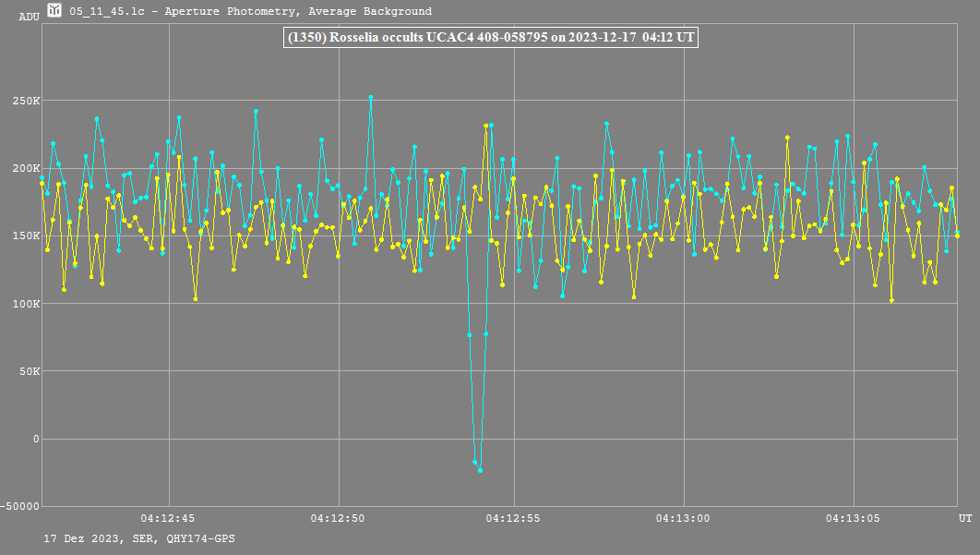Click the 04:12:45 time axis label
Viewport: 980px width, 555px height.
(167, 518)
